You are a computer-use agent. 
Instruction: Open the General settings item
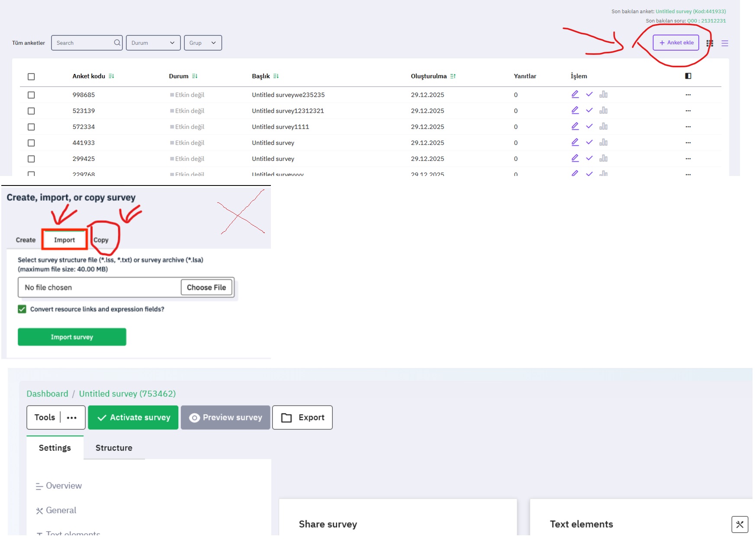pyautogui.click(x=56, y=511)
